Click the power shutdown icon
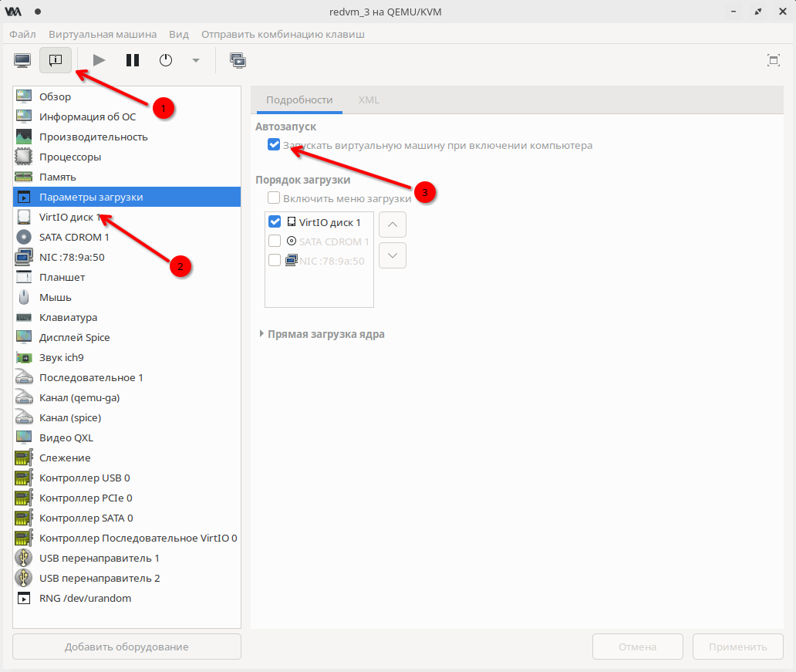Viewport: 796px width, 672px height. pyautogui.click(x=166, y=60)
